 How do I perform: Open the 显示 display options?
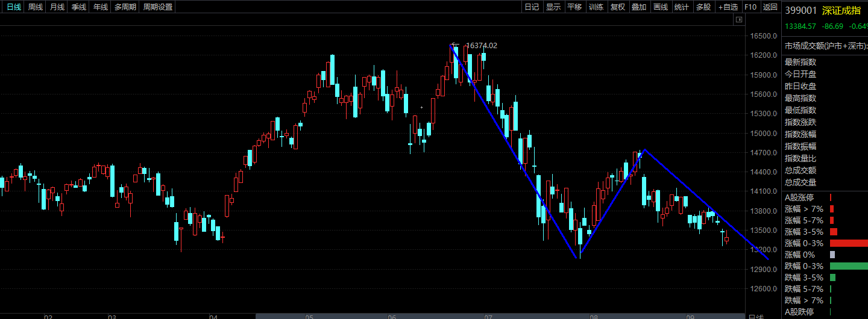tap(553, 7)
